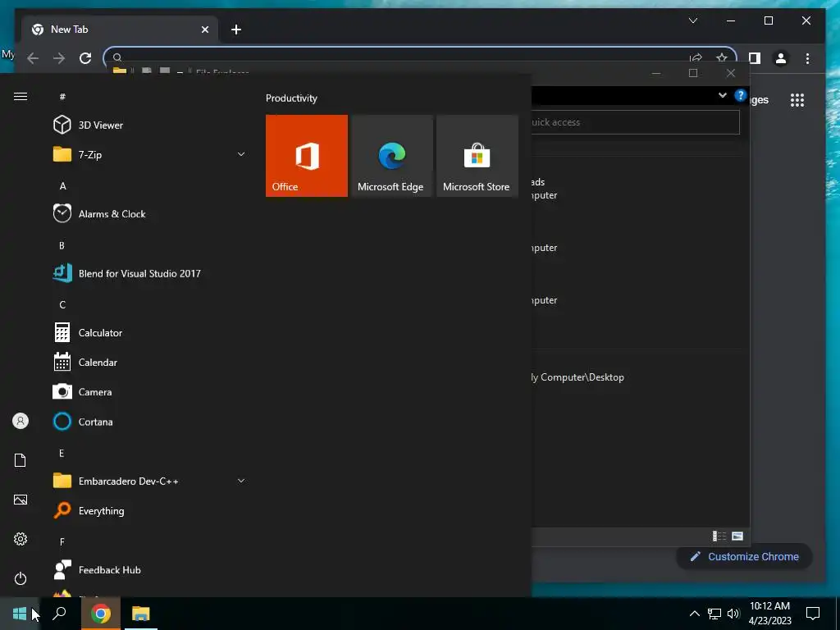Launch the Calculator app
Screen dimensions: 840x630
pyautogui.click(x=99, y=333)
